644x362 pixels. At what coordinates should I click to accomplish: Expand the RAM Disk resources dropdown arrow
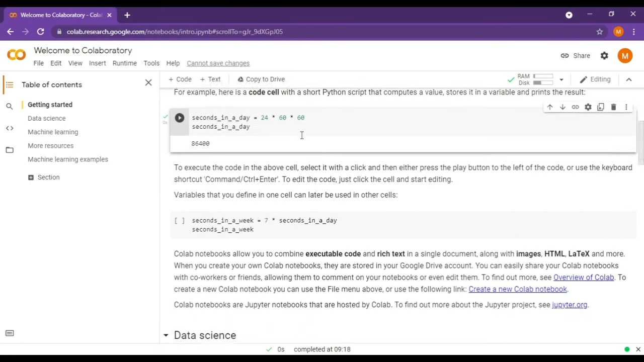click(x=561, y=79)
